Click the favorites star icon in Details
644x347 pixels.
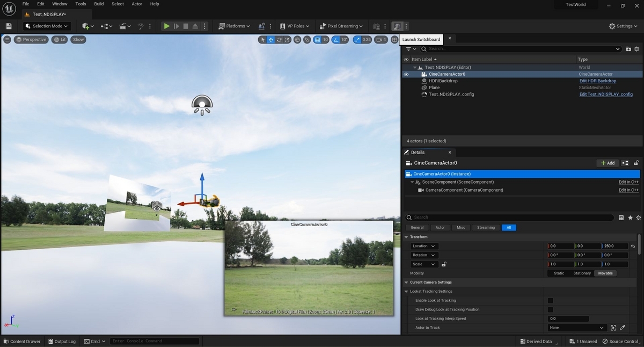(x=630, y=218)
